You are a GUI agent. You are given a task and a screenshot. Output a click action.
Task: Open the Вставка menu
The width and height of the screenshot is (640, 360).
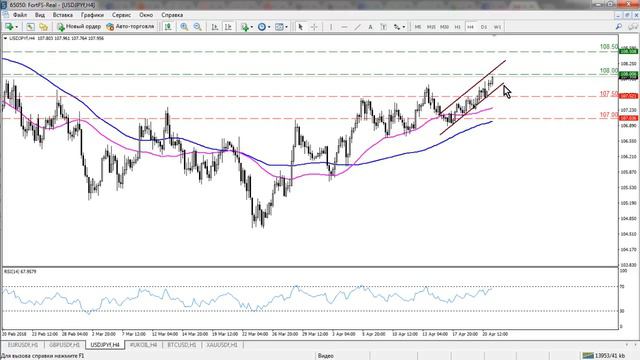tap(63, 15)
